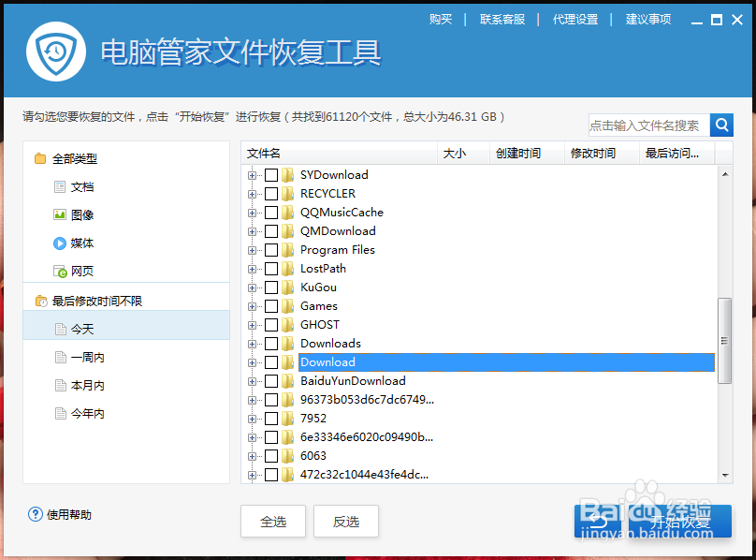This screenshot has height=560, width=756.
Task: Expand the 6e33346e6020c09490b... node
Action: point(252,438)
